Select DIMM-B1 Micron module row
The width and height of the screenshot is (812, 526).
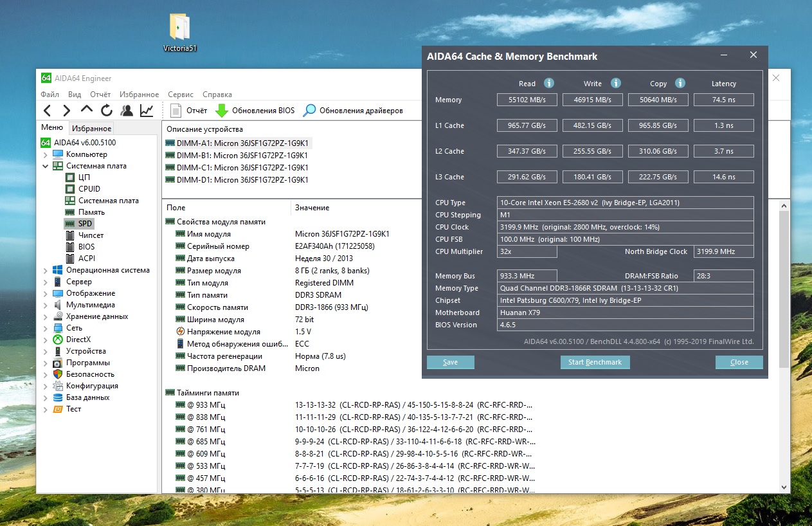[x=237, y=156]
